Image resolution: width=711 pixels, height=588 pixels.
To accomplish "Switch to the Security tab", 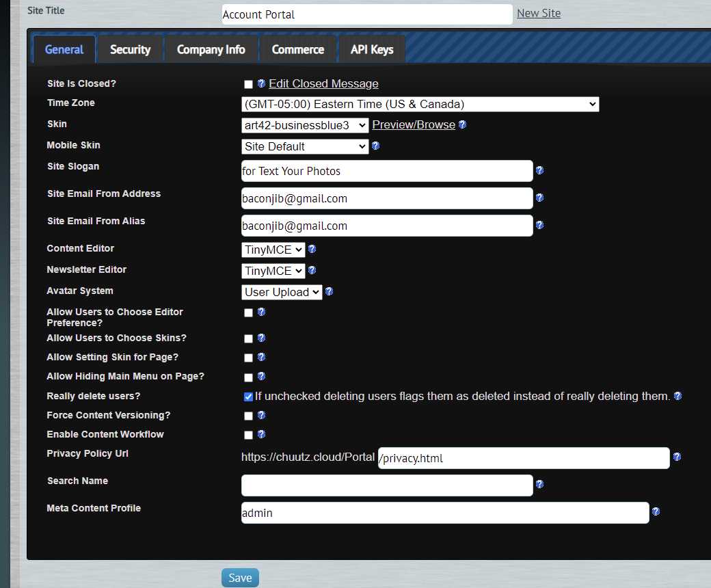I will click(x=130, y=49).
